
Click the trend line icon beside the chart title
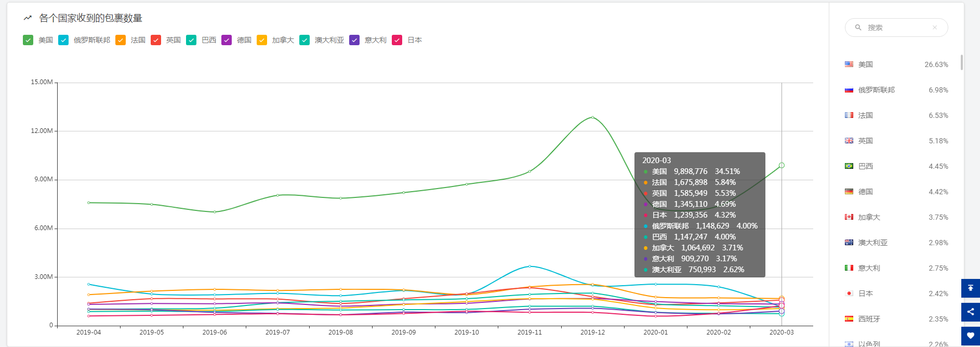click(28, 18)
